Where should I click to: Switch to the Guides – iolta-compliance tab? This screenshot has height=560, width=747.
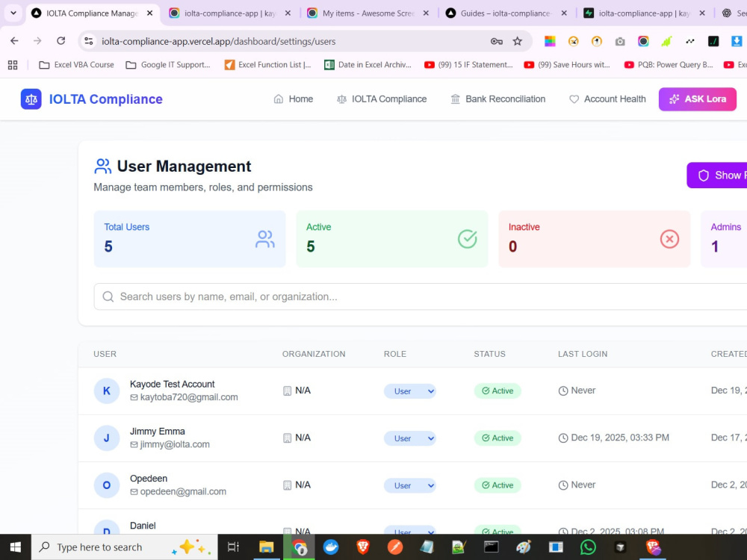point(507,13)
